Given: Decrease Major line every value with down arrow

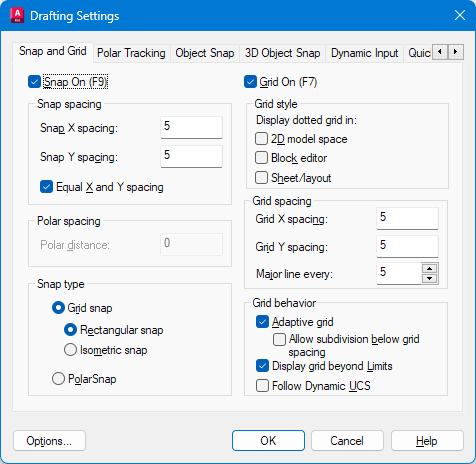Looking at the screenshot, I should pyautogui.click(x=429, y=278).
